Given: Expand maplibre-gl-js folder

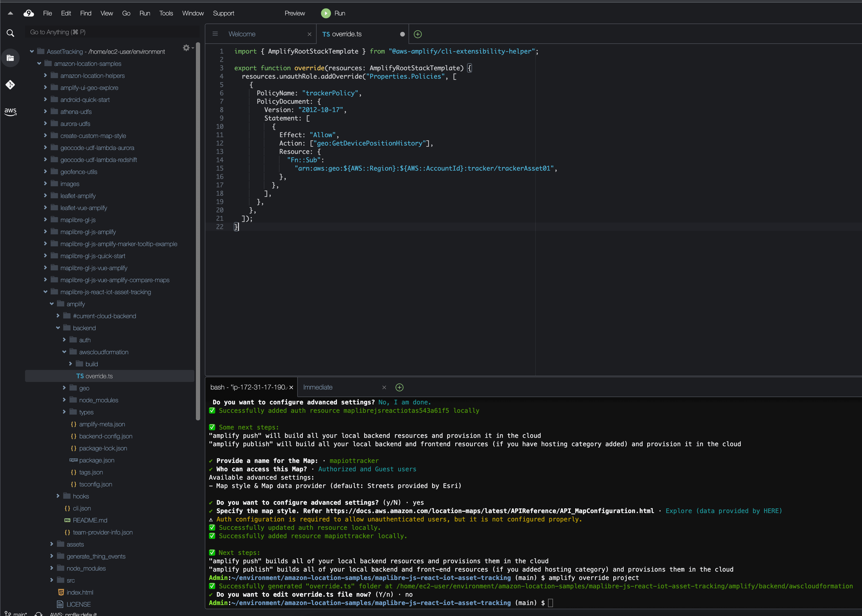Looking at the screenshot, I should (45, 220).
